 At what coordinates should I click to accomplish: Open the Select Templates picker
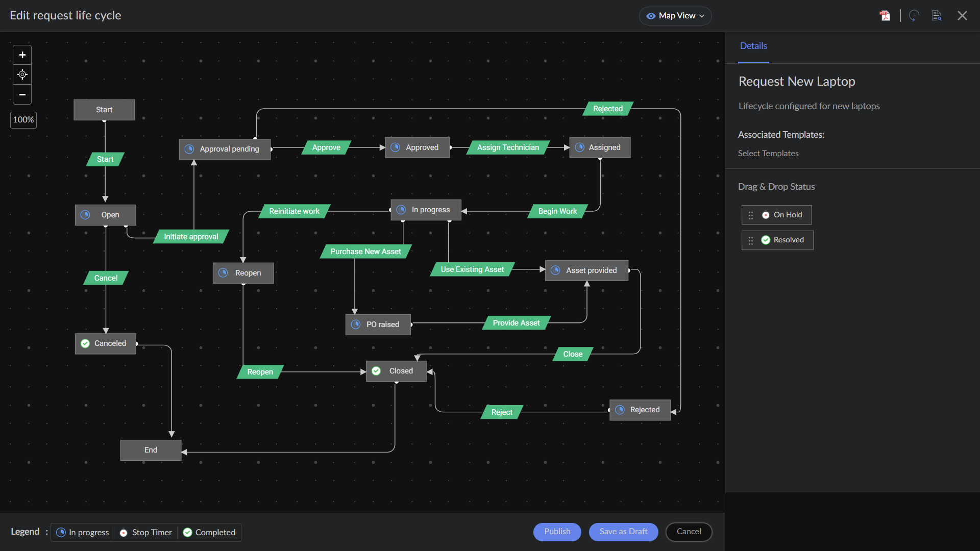click(768, 153)
